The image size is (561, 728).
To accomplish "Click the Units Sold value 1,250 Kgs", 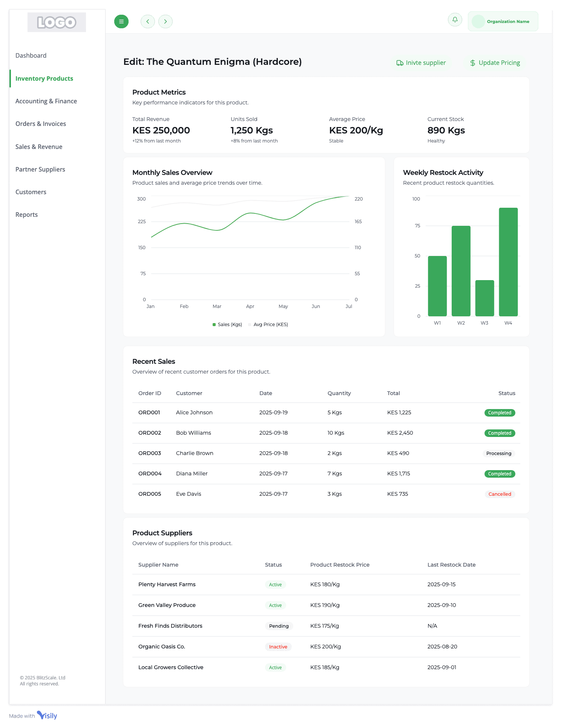I will 252,130.
